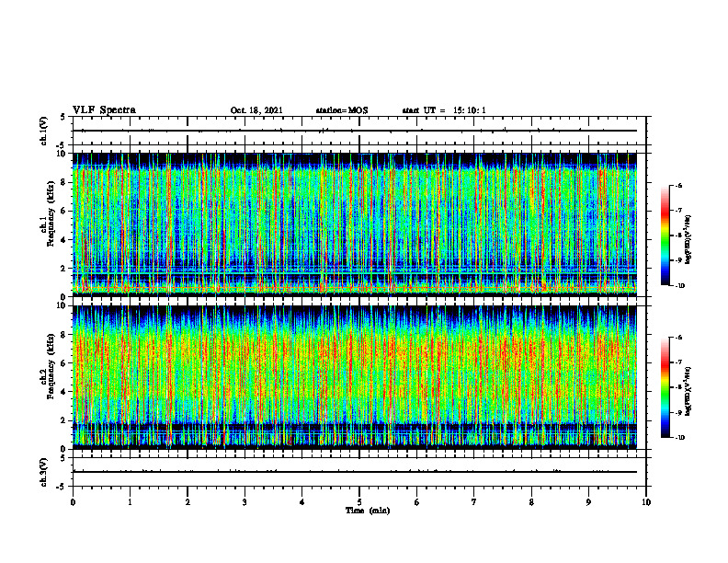Click the '2' tick on the time axis
Image resolution: width=728 pixels, height=563 pixels.
pyautogui.click(x=188, y=502)
